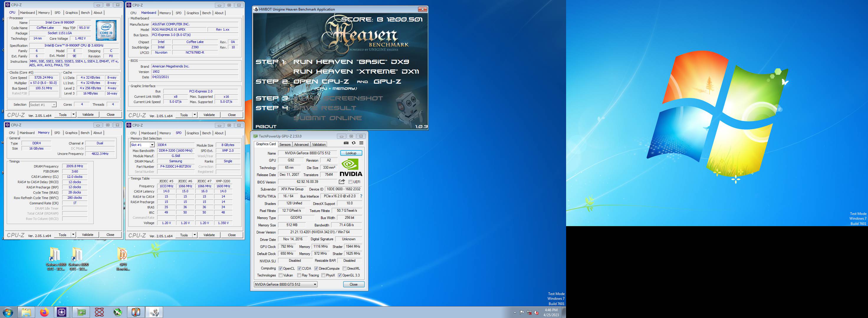
Task: Click the blue question mark beside Bus Interface
Action: click(361, 196)
